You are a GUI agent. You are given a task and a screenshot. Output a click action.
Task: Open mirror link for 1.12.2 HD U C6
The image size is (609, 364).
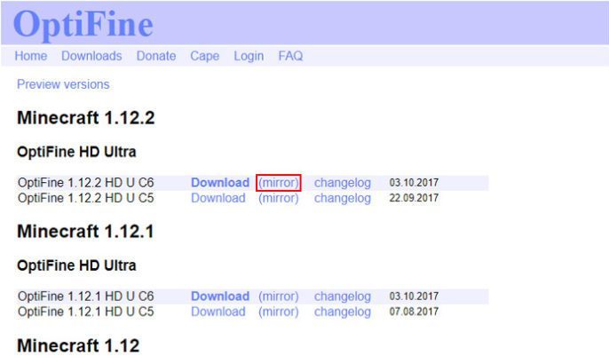(279, 183)
